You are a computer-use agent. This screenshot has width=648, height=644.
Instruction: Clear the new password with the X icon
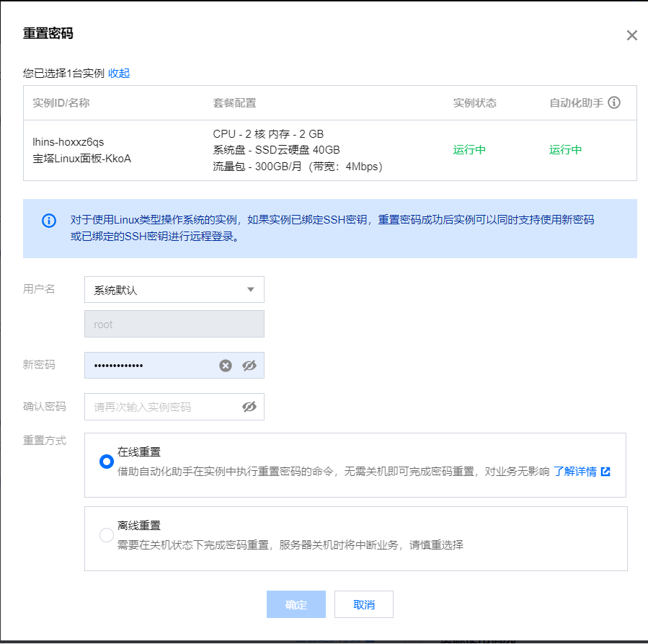coord(225,366)
